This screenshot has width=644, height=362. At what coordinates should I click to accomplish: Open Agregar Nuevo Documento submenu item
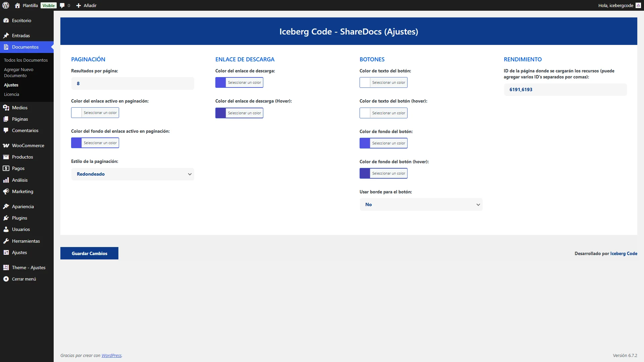[x=19, y=72]
